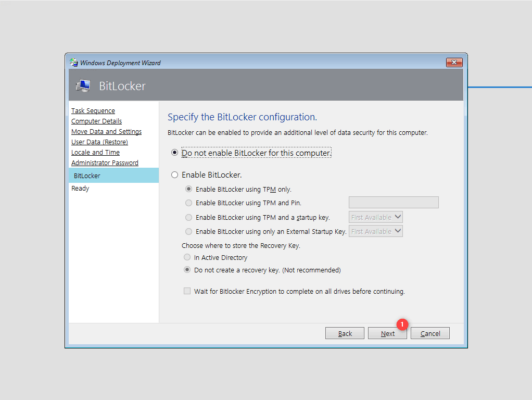The image size is (532, 400).
Task: Open the TPM startup key drive dropdown
Action: click(x=376, y=217)
